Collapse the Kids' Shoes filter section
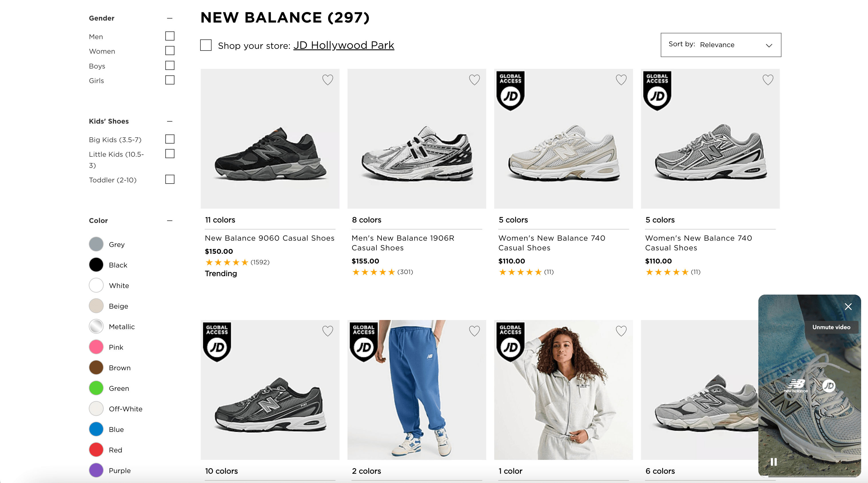This screenshot has height=483, width=868. 170,121
